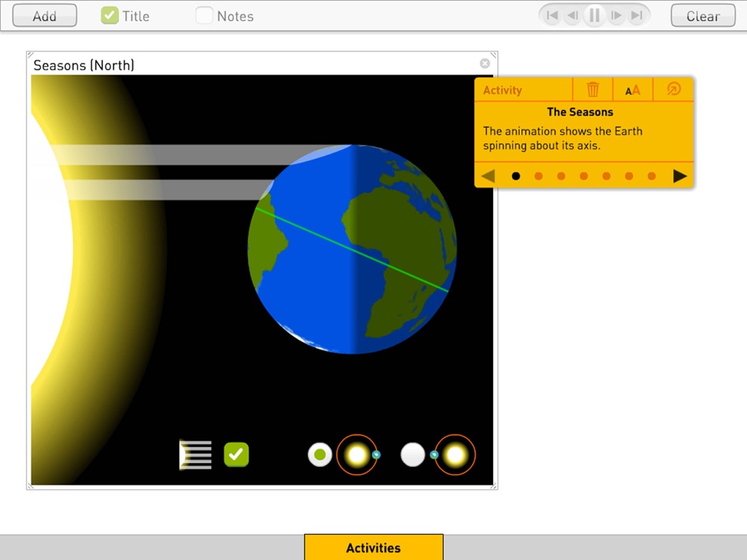This screenshot has height=560, width=747.
Task: Click the detach arrow icon in the Activity panel
Action: [x=674, y=89]
